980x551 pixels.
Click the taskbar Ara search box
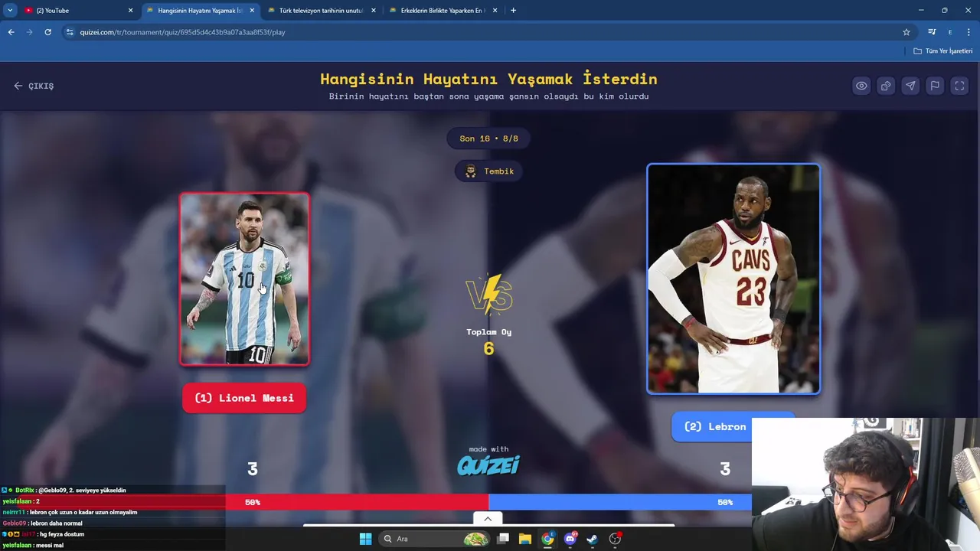tap(434, 539)
